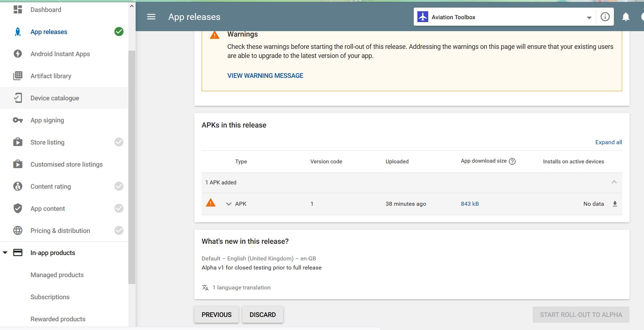This screenshot has width=644, height=330.
Task: Open Store listing in sidebar
Action: click(x=48, y=142)
